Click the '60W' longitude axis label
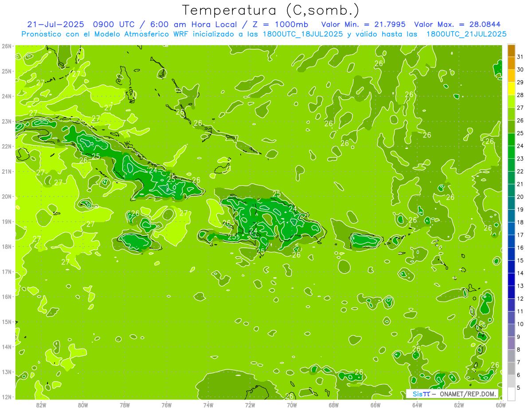The width and height of the screenshot is (532, 411). pyautogui.click(x=501, y=404)
